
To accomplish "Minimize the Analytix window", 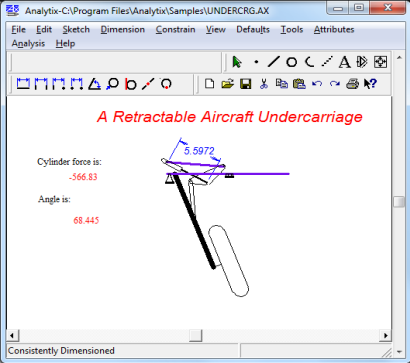I will [338, 8].
